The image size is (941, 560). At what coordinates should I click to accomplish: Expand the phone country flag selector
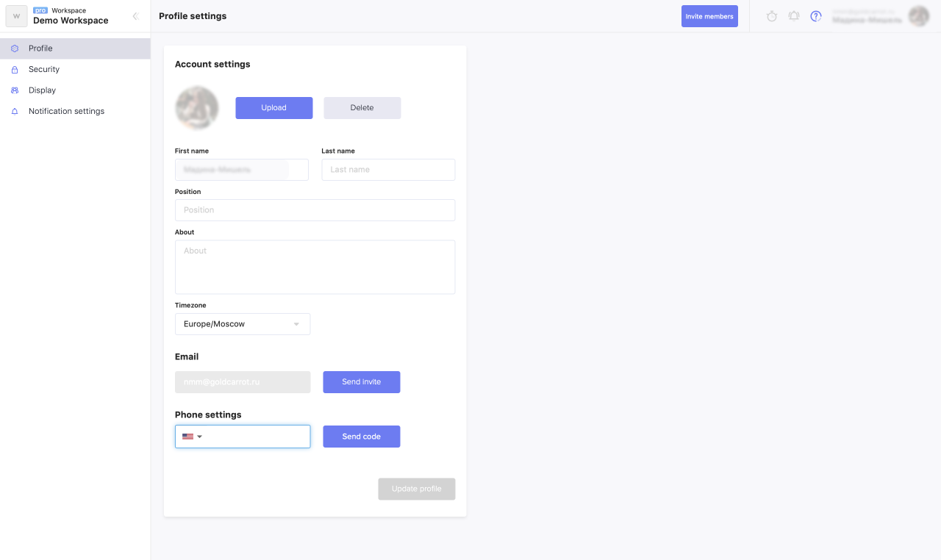click(193, 437)
